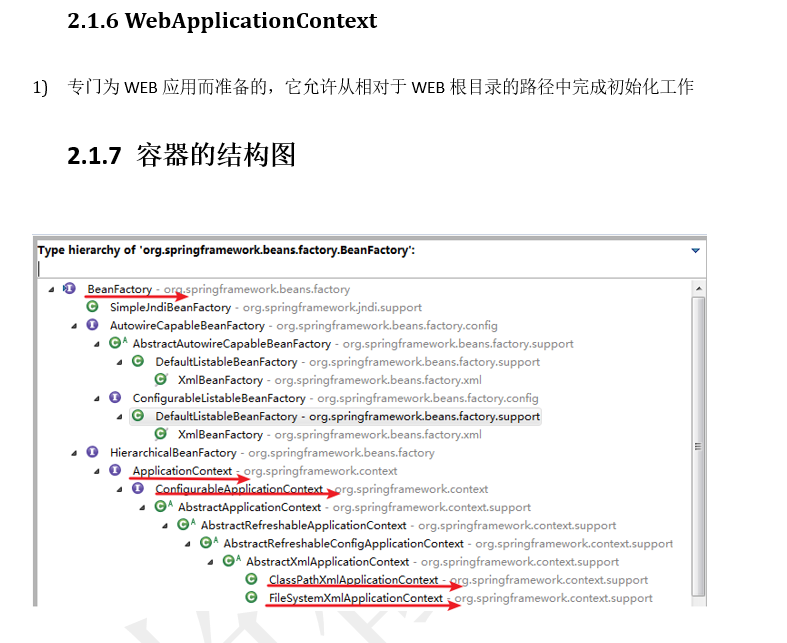787x643 pixels.
Task: Click the AutowireCapableBeanFactory interface icon
Action: (x=92, y=325)
